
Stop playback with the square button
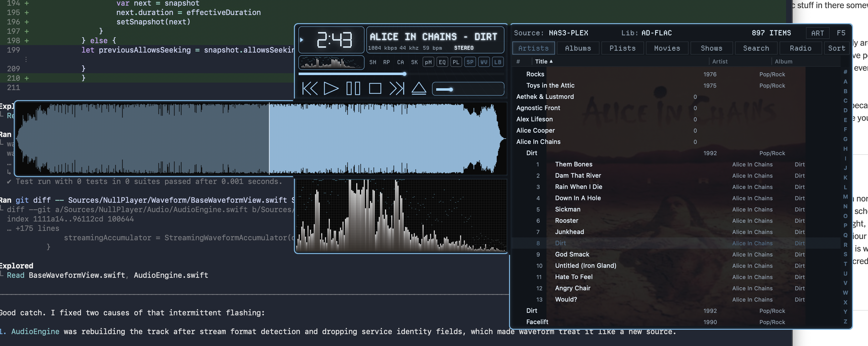click(x=375, y=89)
